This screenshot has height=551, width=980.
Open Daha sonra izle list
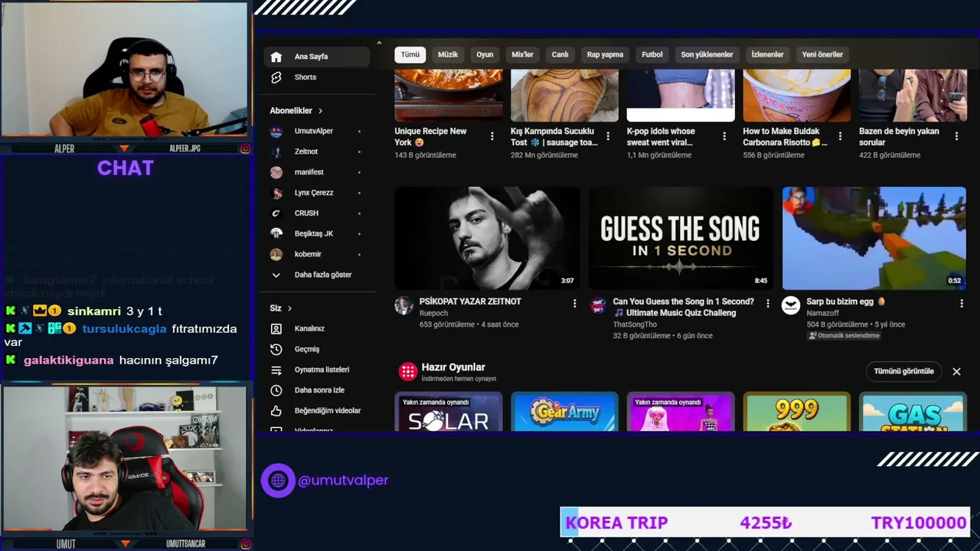(317, 390)
